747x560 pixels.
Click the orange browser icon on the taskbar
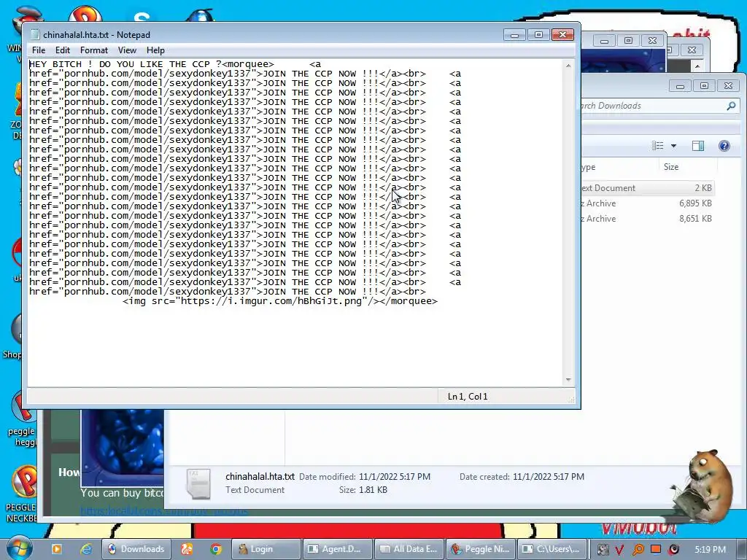186,549
